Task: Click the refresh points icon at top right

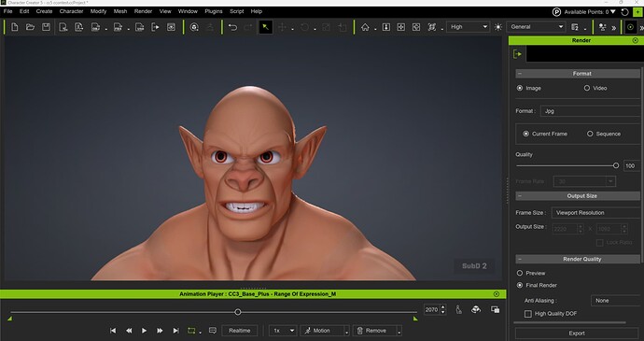Action: [624, 12]
